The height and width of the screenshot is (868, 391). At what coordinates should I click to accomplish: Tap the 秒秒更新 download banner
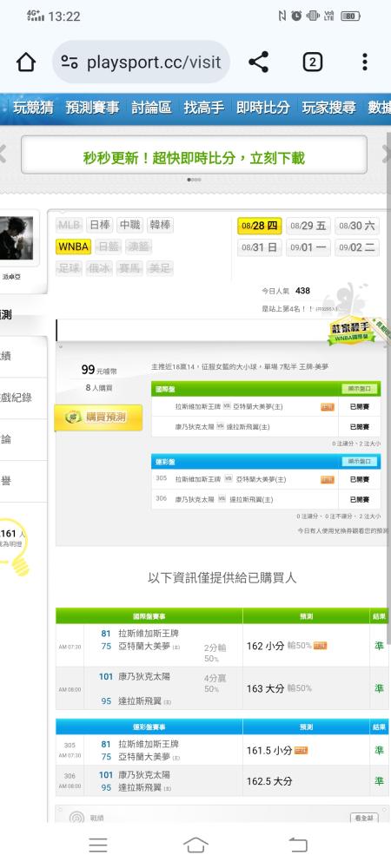[194, 155]
